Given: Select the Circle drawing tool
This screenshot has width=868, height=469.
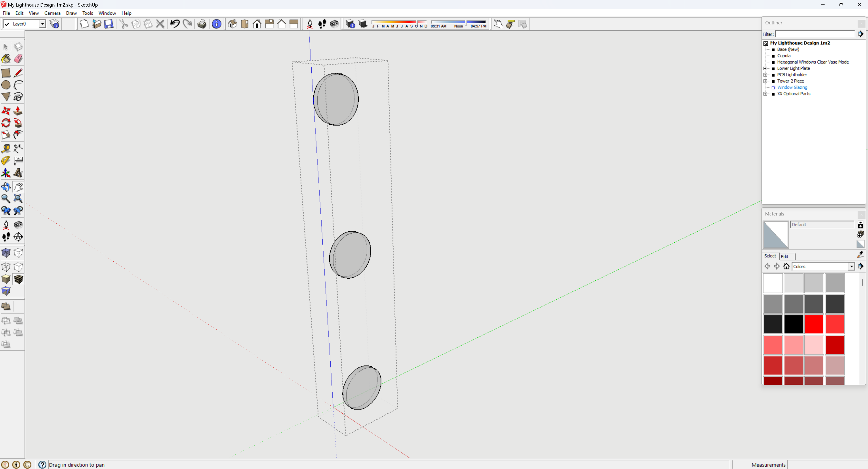Looking at the screenshot, I should point(6,85).
